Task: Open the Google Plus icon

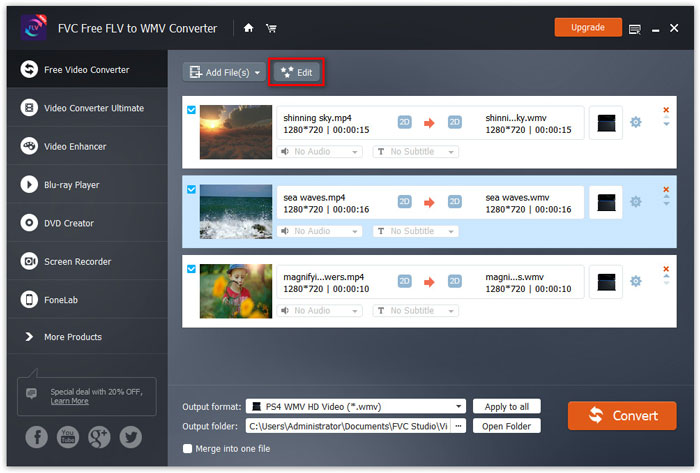Action: [x=99, y=436]
